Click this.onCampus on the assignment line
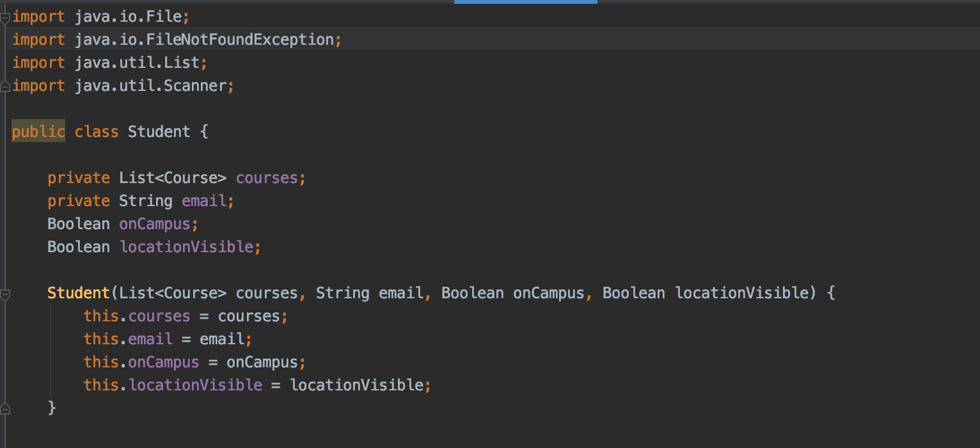The image size is (980, 448). 141,362
